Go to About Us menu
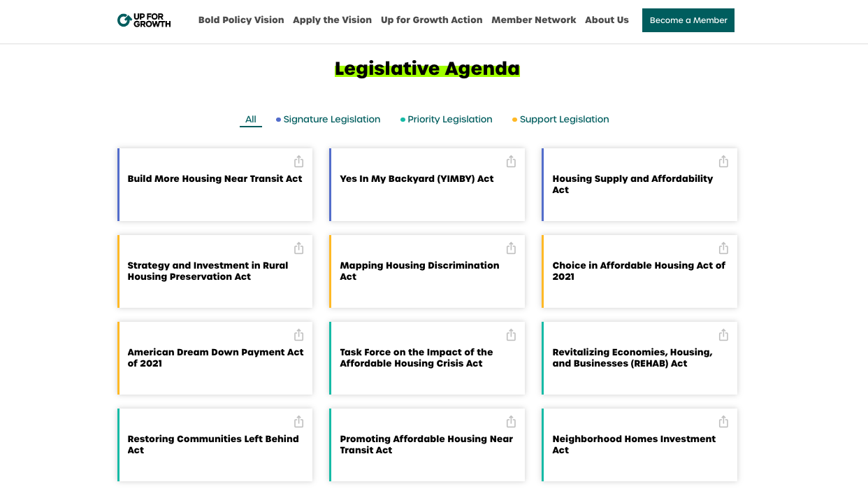The height and width of the screenshot is (489, 868). click(x=607, y=20)
